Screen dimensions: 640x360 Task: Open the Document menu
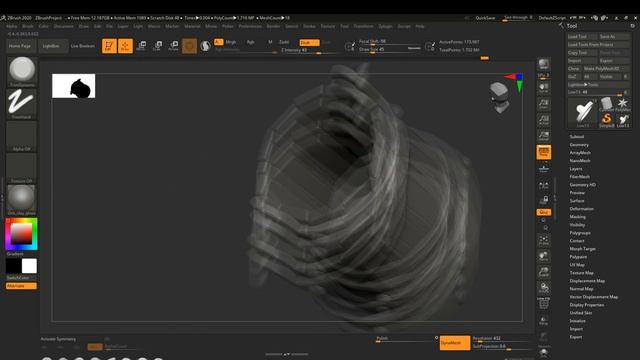[x=63, y=26]
